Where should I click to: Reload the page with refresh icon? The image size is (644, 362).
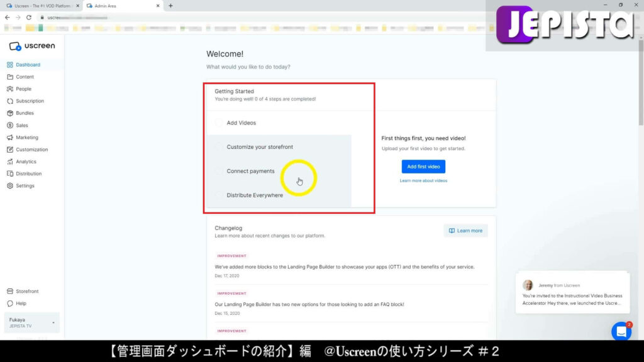point(29,17)
